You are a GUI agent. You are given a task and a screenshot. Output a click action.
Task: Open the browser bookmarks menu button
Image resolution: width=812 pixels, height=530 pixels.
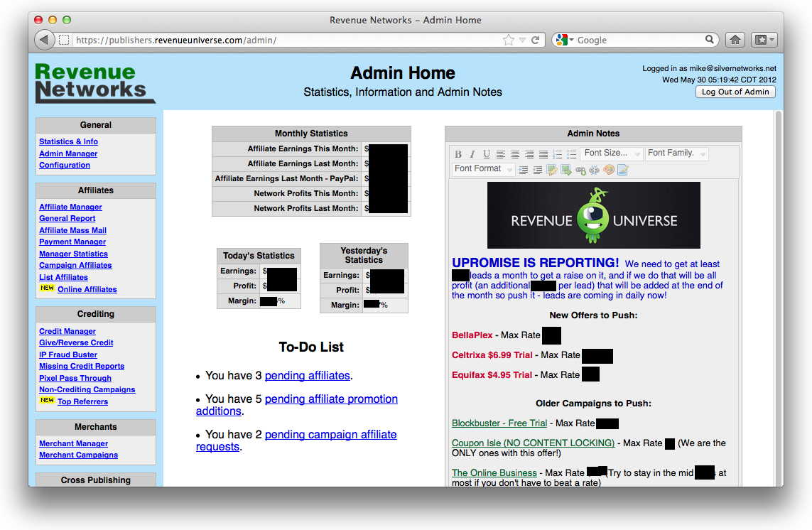click(764, 40)
